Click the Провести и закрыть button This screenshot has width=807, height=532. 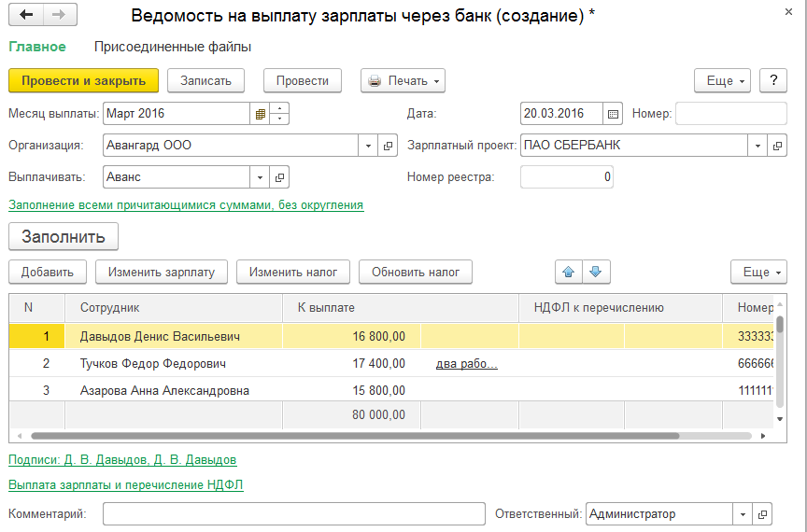(x=84, y=81)
